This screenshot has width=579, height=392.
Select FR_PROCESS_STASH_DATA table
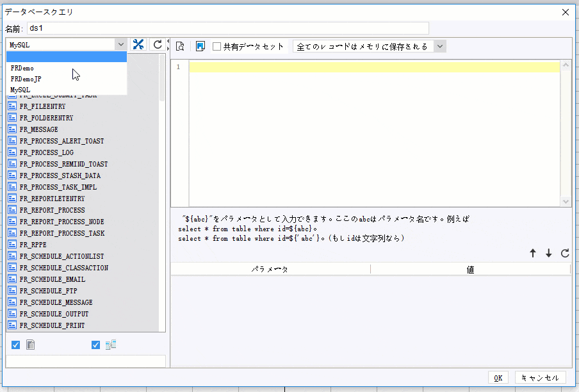[x=60, y=176]
